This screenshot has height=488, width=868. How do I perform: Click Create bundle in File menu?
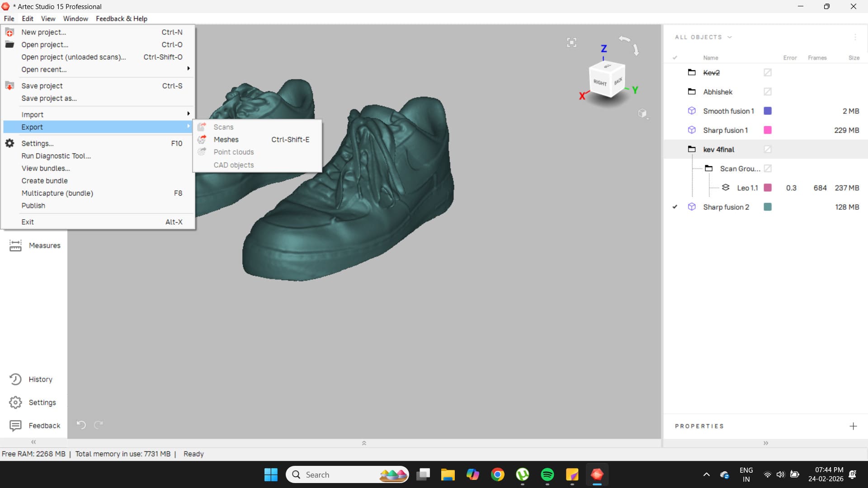(44, 181)
